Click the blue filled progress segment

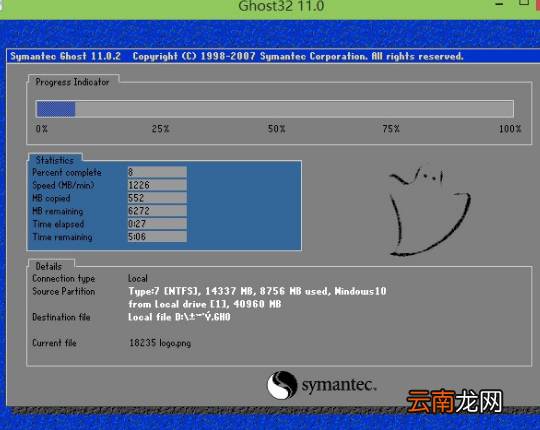(x=56, y=109)
